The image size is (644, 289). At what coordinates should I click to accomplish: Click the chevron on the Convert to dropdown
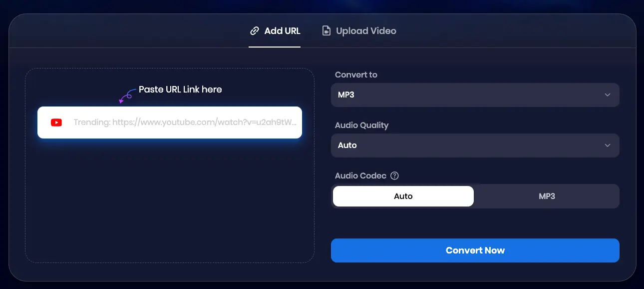coord(608,95)
